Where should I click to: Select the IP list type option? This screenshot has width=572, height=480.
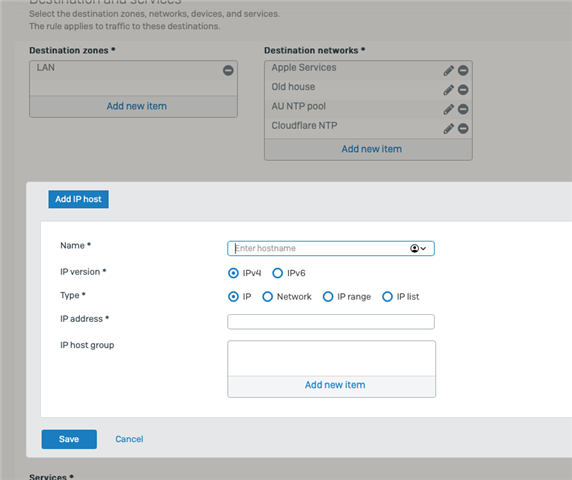387,297
